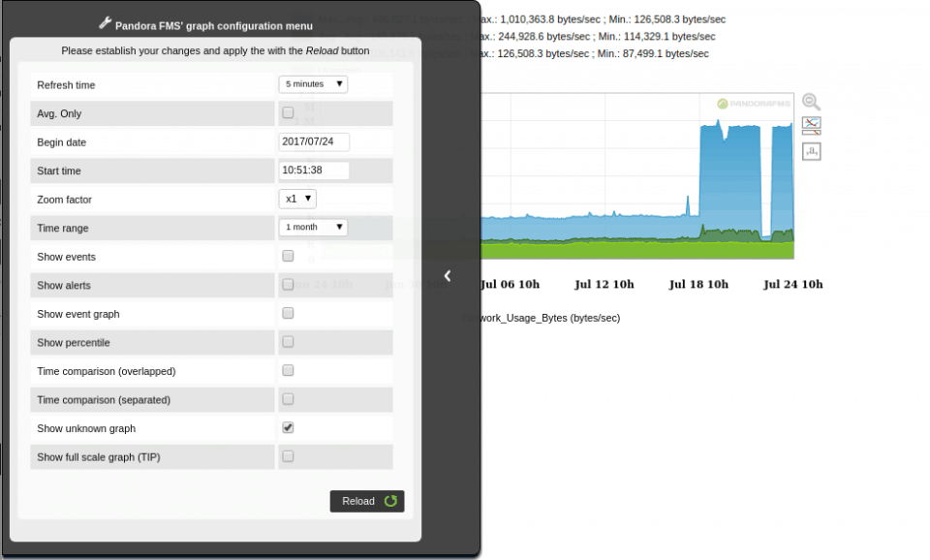Click the wrench icon in the menu title
The height and width of the screenshot is (560, 930).
(105, 23)
